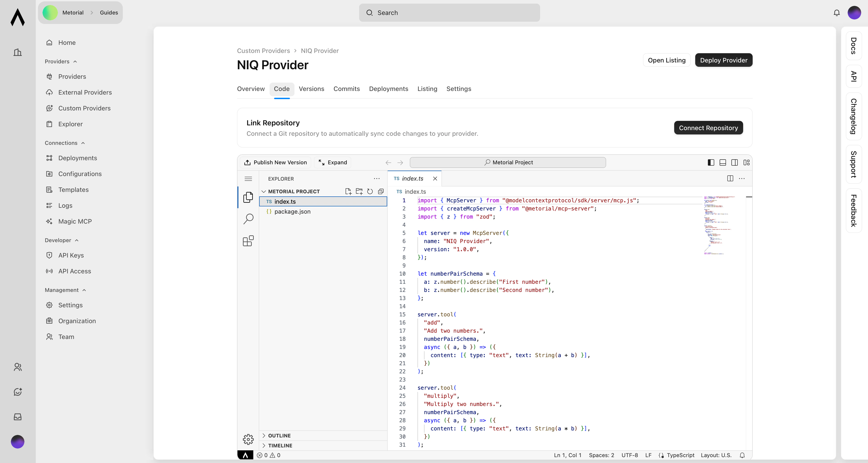Click the New File icon in Explorer

click(x=348, y=191)
